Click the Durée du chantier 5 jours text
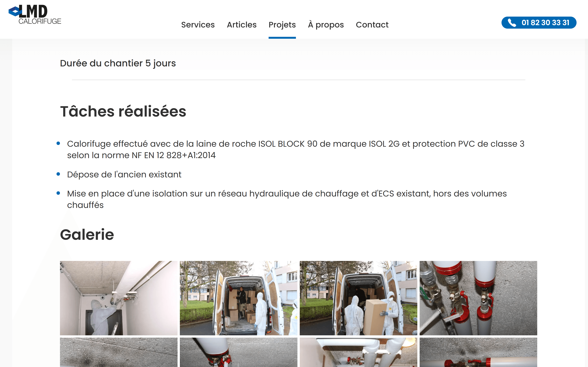This screenshot has width=588, height=367. [x=118, y=63]
